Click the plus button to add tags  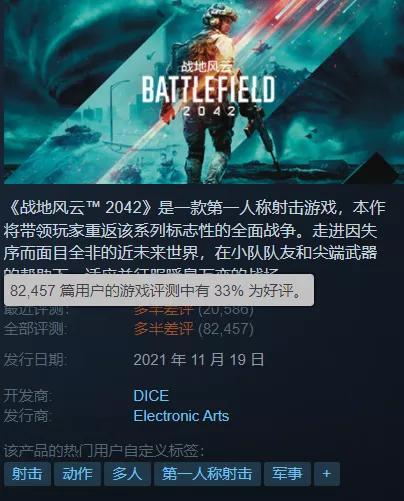click(327, 473)
